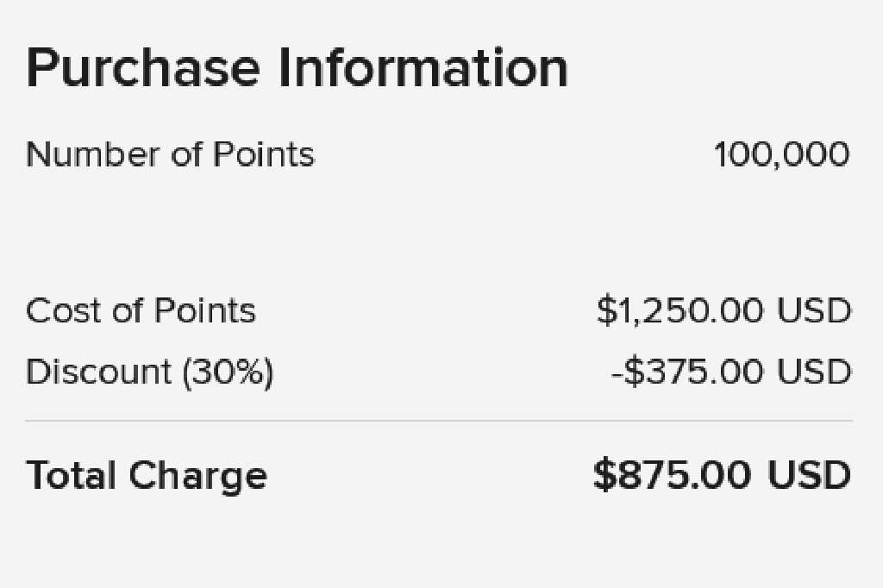This screenshot has width=883, height=588.
Task: Select the Number of Points label
Action: click(x=170, y=155)
